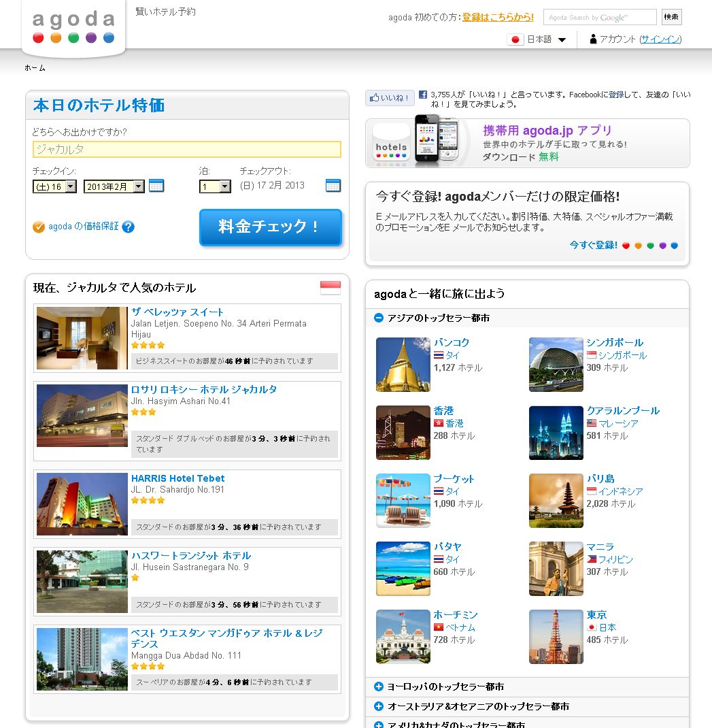Click the Japan flag language icon

515,39
